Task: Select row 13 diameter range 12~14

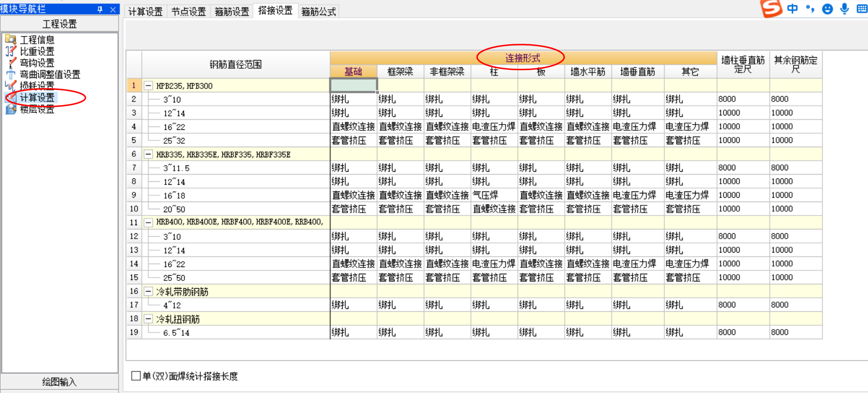Action: pyautogui.click(x=174, y=250)
